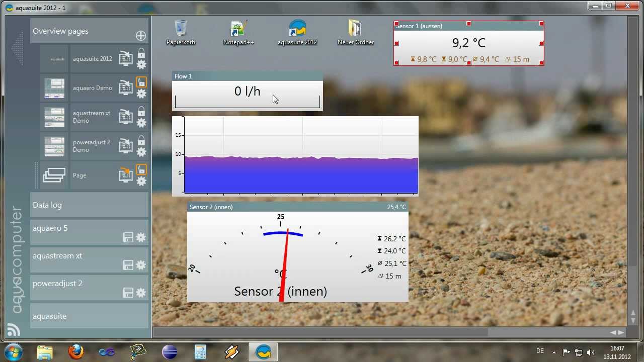Viewport: 644px width, 362px height.
Task: Click the Sensor 2 (innen) gauge header
Action: coord(297,207)
